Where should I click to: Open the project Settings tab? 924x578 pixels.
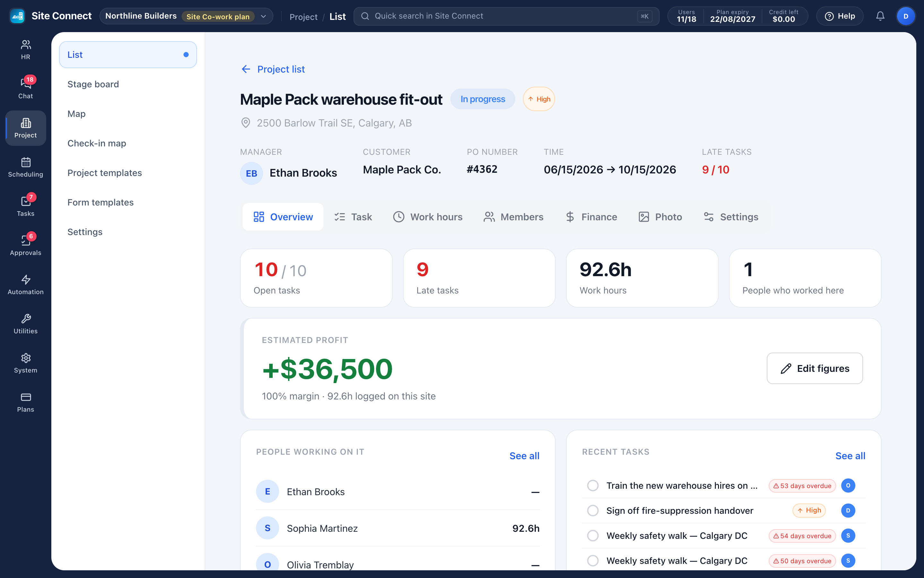click(x=731, y=217)
